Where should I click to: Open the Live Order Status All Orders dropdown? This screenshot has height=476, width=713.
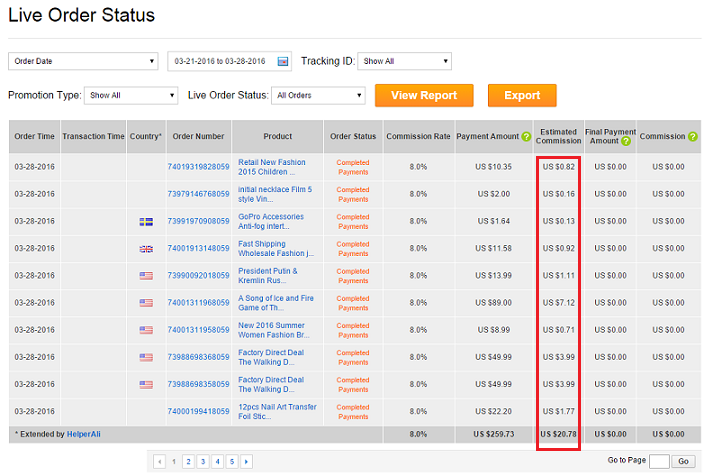click(x=318, y=95)
